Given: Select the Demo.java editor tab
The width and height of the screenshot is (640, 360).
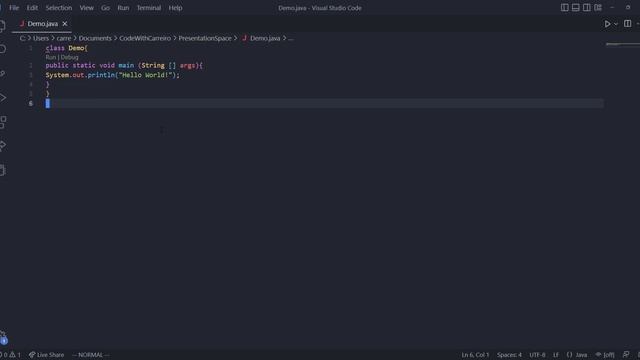Looking at the screenshot, I should 42,24.
